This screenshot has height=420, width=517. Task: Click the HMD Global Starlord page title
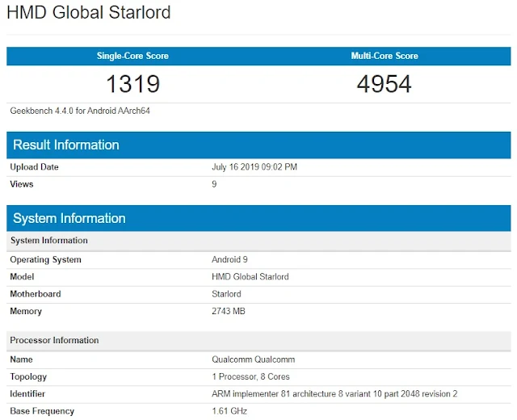pos(89,14)
